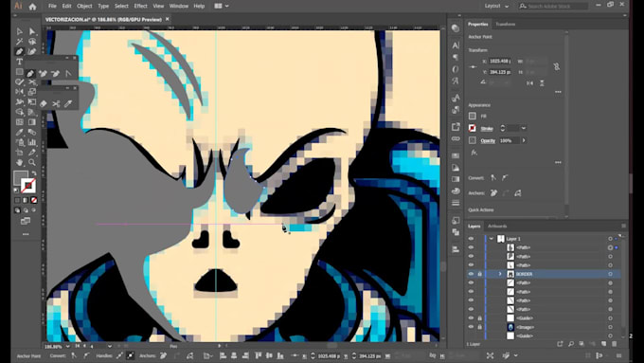Open the Effect menu
Image resolution: width=644 pixels, height=363 pixels.
point(140,7)
